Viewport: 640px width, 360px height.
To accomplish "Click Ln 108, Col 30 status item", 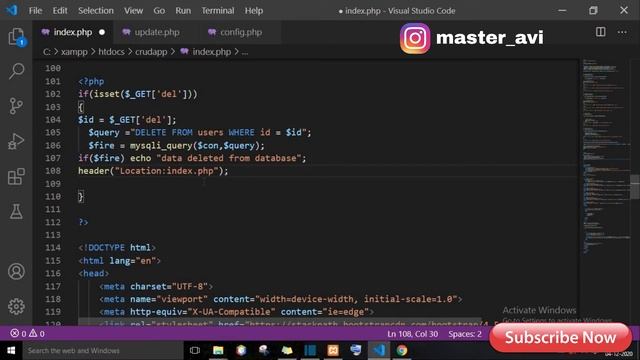I will point(412,334).
